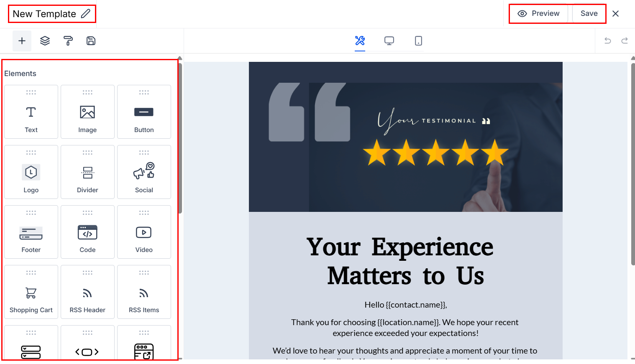Select the Divider element tile
Image resolution: width=635 pixels, height=364 pixels.
pyautogui.click(x=87, y=172)
